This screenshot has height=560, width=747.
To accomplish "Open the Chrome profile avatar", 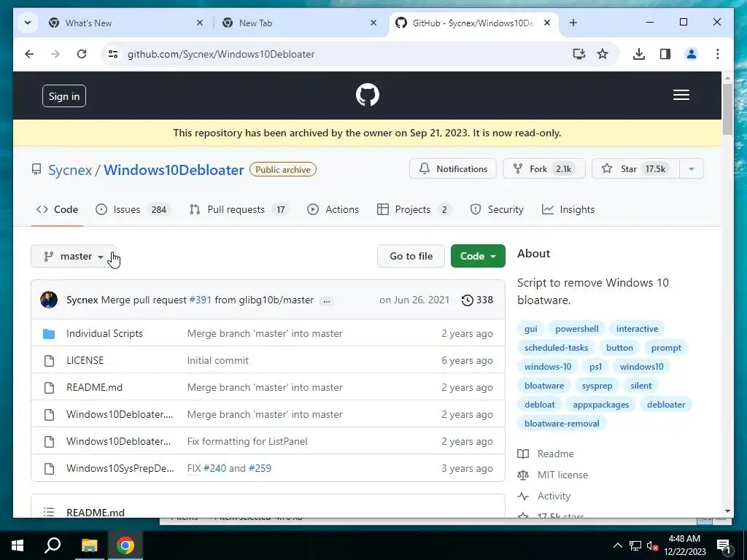I will [x=692, y=54].
